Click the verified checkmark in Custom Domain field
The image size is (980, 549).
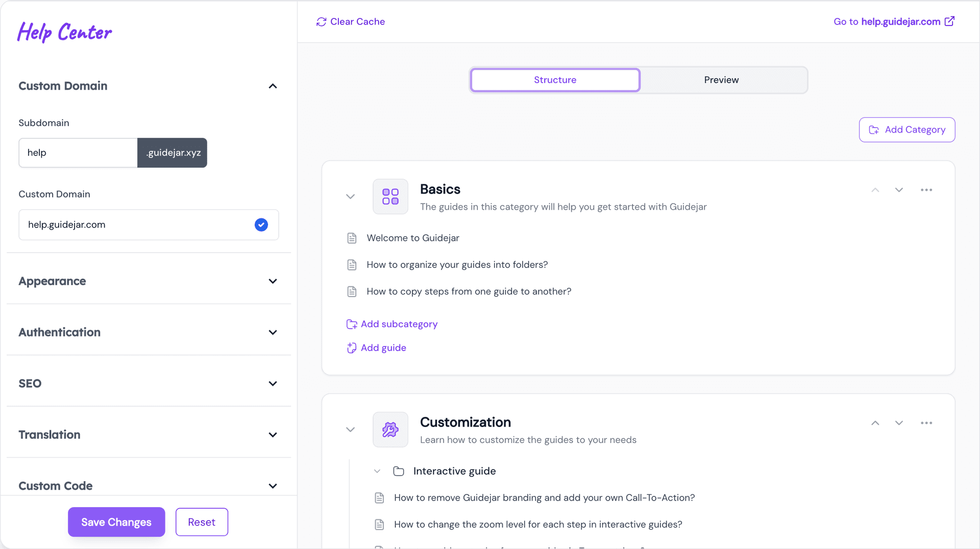point(261,224)
